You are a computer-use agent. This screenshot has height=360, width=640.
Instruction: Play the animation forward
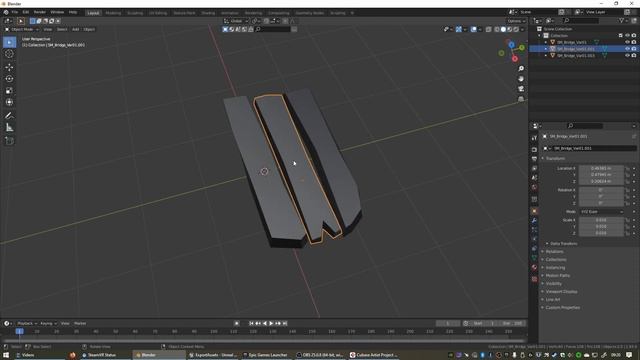[x=271, y=323]
